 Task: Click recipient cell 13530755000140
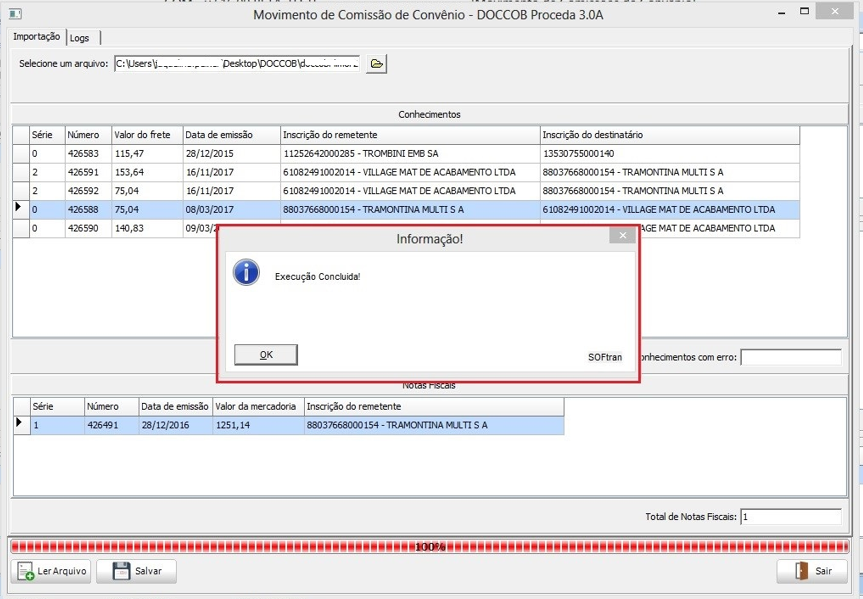click(670, 154)
